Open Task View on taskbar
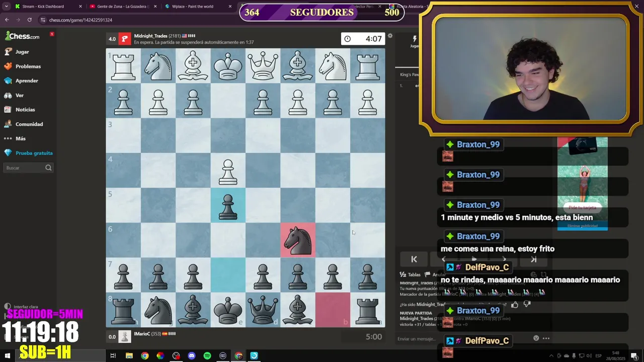 pyautogui.click(x=113, y=355)
